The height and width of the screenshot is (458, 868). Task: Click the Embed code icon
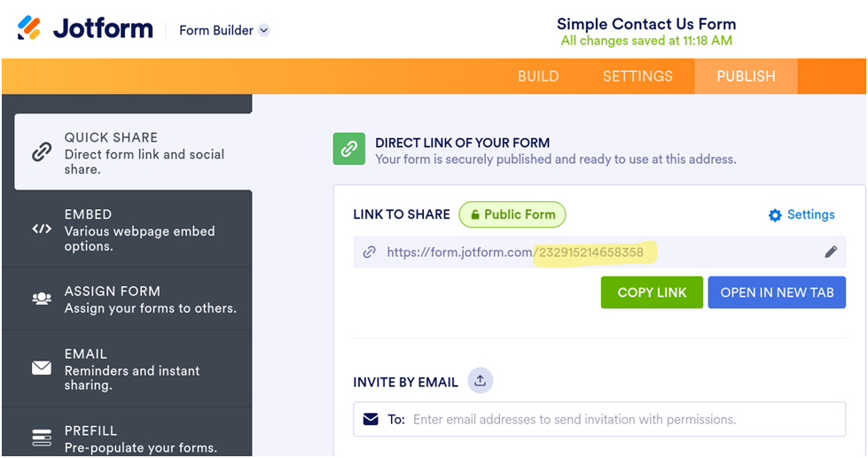click(42, 229)
